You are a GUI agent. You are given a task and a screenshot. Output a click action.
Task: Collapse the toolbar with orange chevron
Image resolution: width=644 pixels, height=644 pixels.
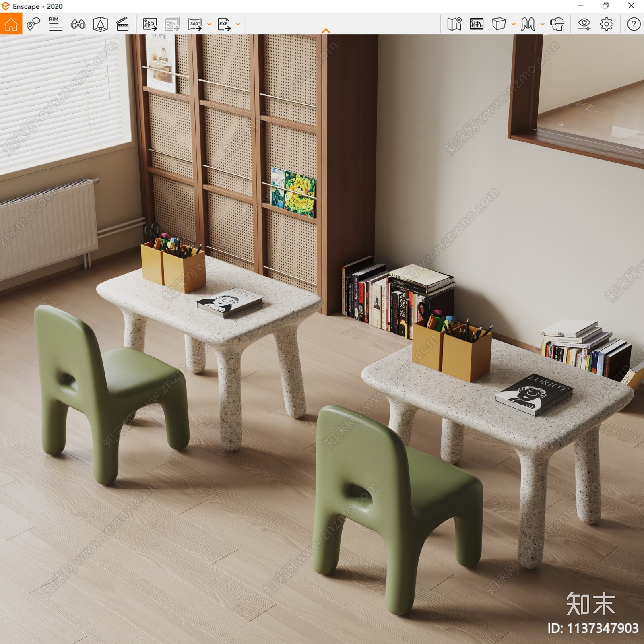click(x=326, y=31)
